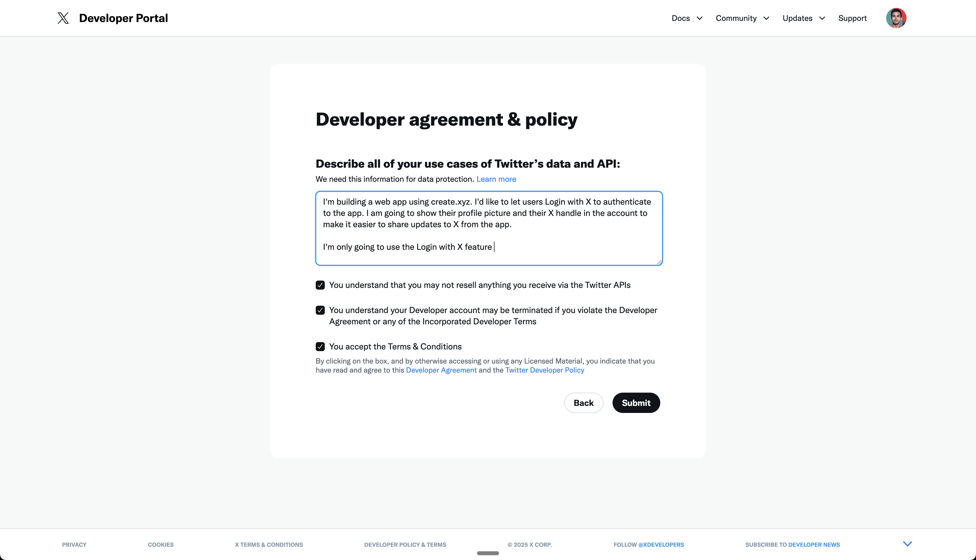
Task: Open the Learn more link
Action: [496, 179]
